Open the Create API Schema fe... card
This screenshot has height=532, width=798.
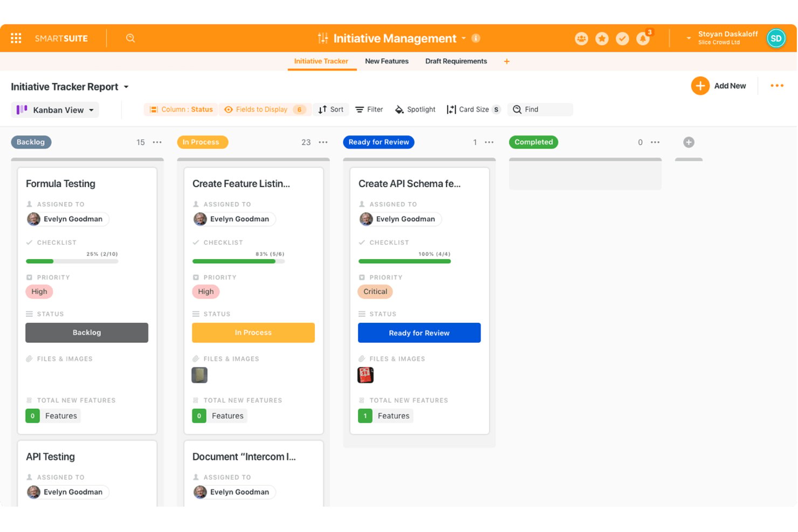click(409, 184)
